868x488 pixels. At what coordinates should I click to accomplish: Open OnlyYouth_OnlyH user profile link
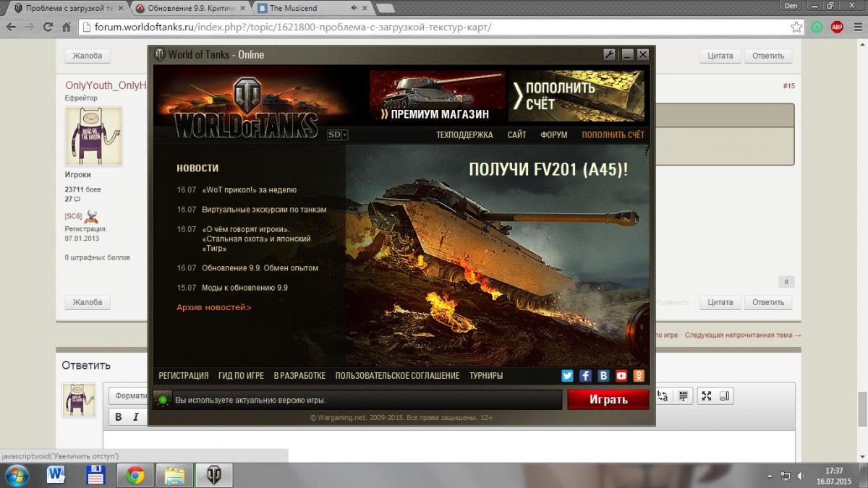tap(106, 85)
